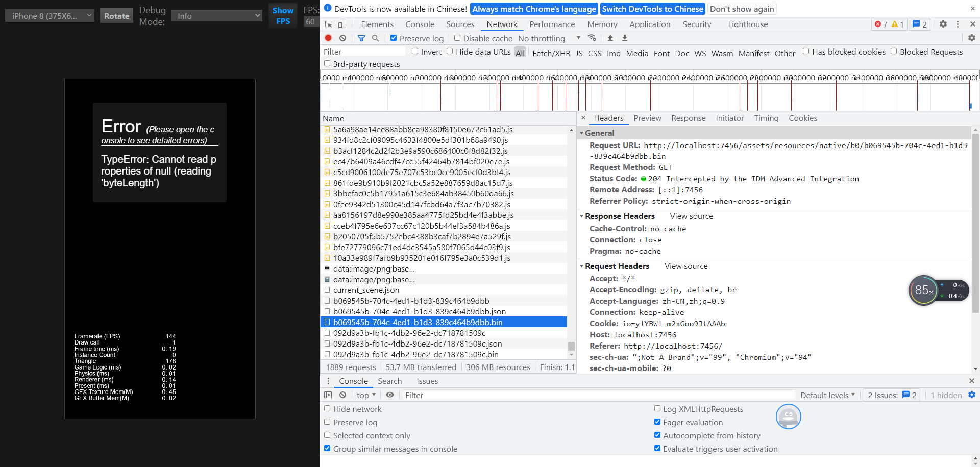Viewport: 980px width, 467px height.
Task: Check Hide network in console settings
Action: point(327,408)
